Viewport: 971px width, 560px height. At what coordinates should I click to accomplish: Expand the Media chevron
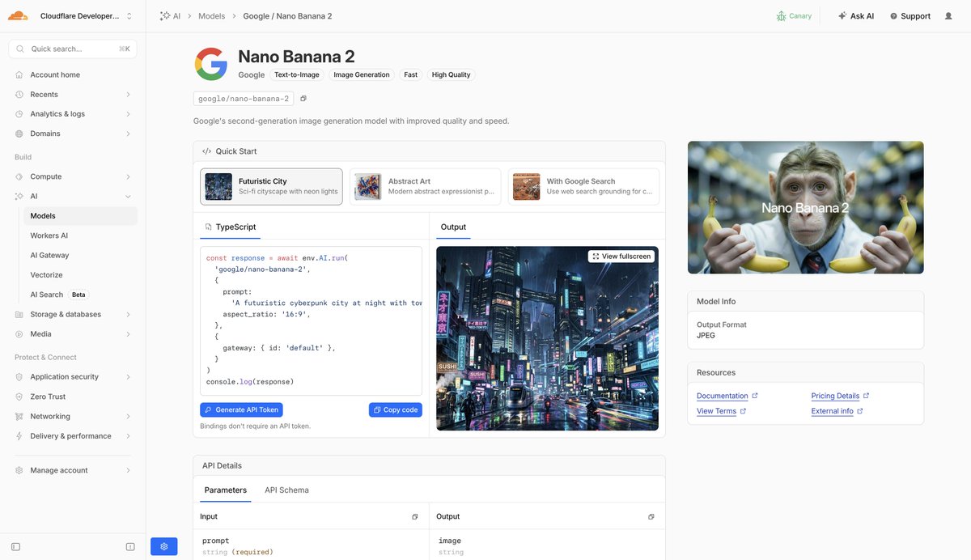[x=128, y=333]
